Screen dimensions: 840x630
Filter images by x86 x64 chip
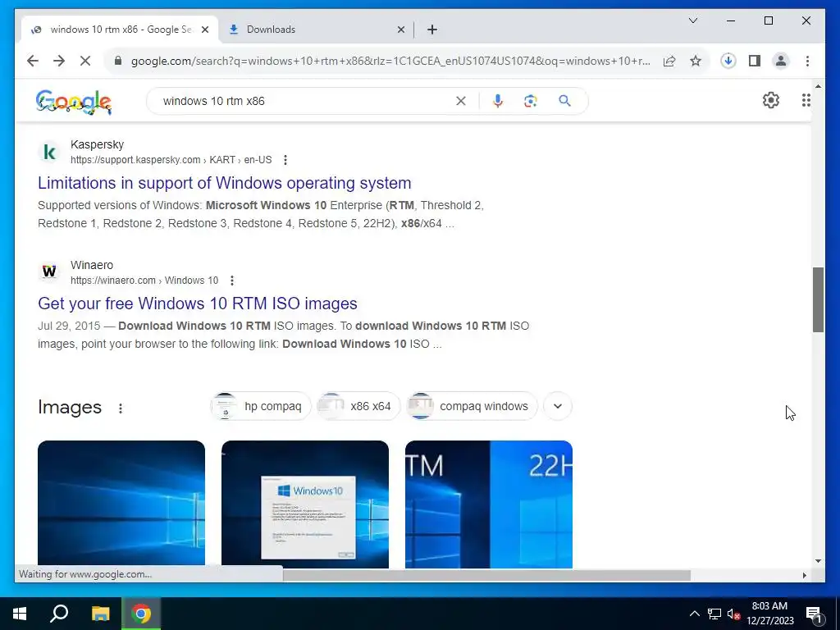358,406
